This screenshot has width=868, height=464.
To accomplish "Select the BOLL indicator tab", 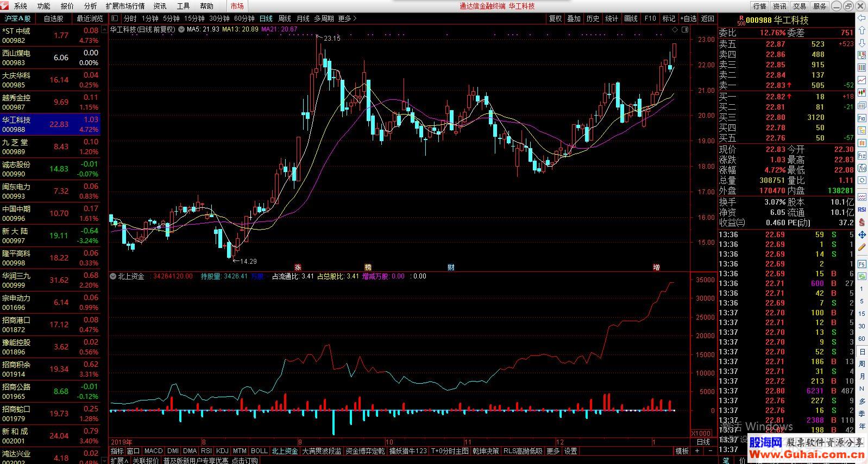I will click(x=259, y=451).
